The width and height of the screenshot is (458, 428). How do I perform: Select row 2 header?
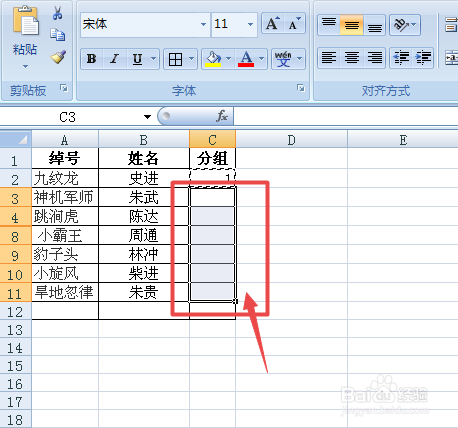16,179
